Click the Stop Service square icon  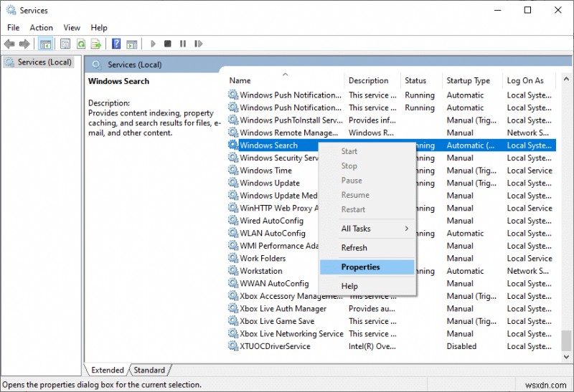168,44
